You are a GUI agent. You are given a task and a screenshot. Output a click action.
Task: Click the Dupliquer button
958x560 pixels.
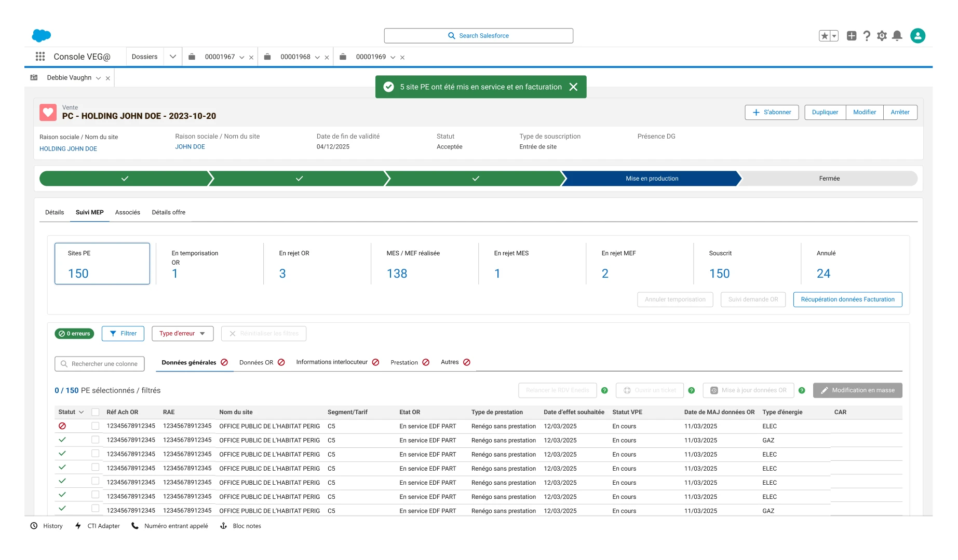(x=825, y=112)
